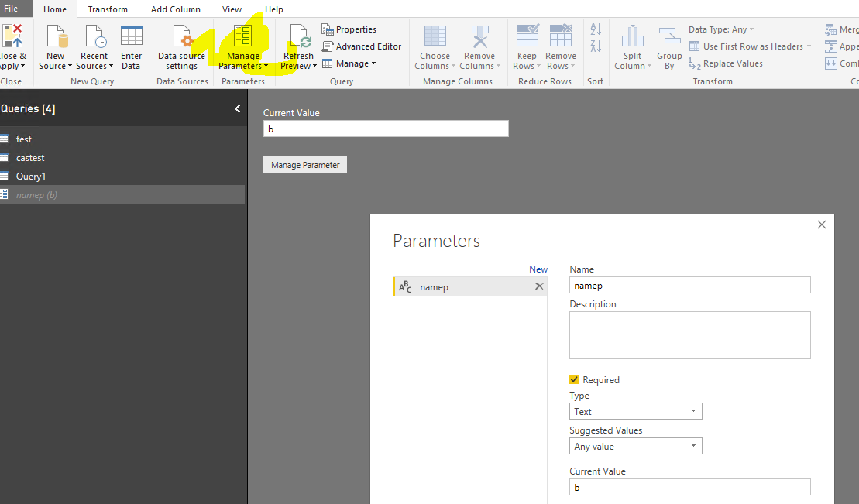Screen dimensions: 859x504
Task: Remove namep parameter with X icon
Action: pos(539,286)
